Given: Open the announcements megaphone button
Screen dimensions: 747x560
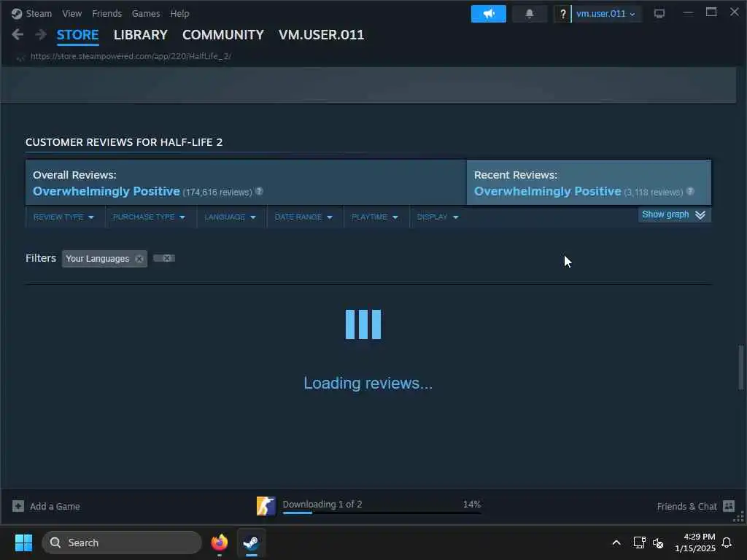Looking at the screenshot, I should click(488, 14).
